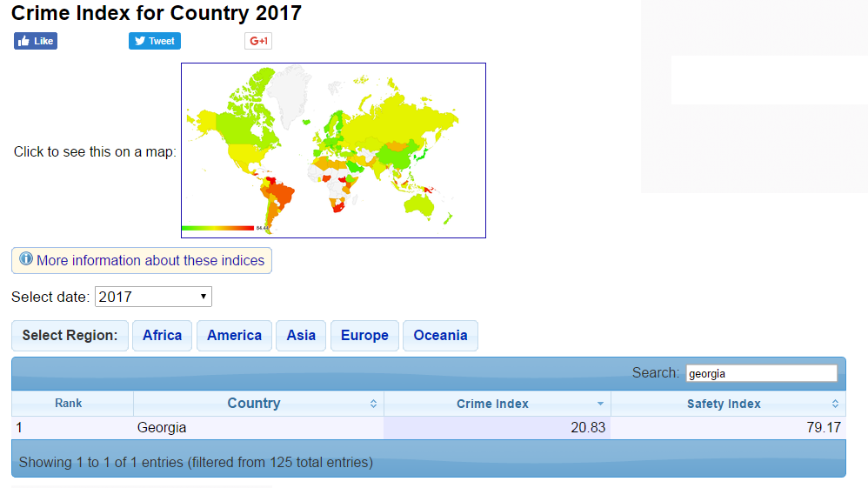Viewport: 868px width, 488px height.
Task: Click the map color scale legend
Action: [217, 228]
